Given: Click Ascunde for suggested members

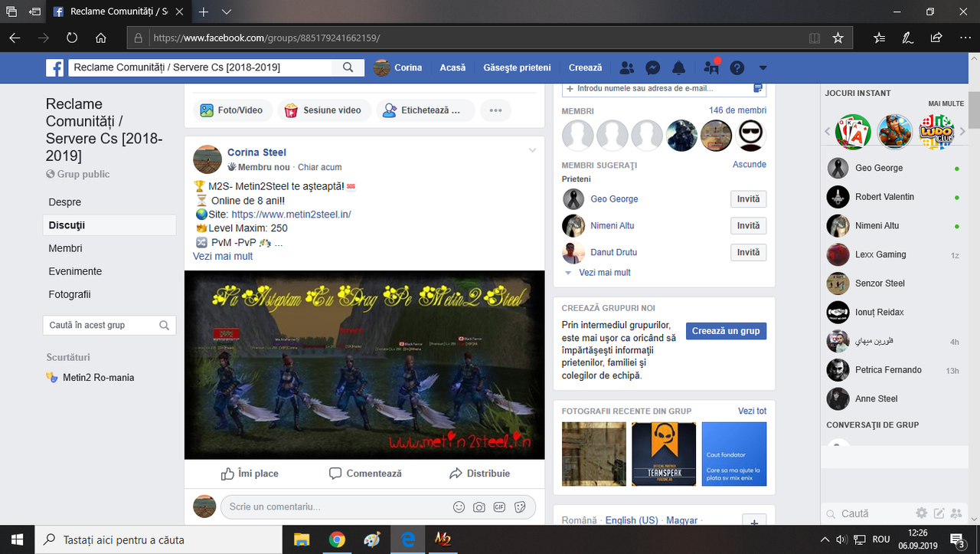Looking at the screenshot, I should click(750, 164).
